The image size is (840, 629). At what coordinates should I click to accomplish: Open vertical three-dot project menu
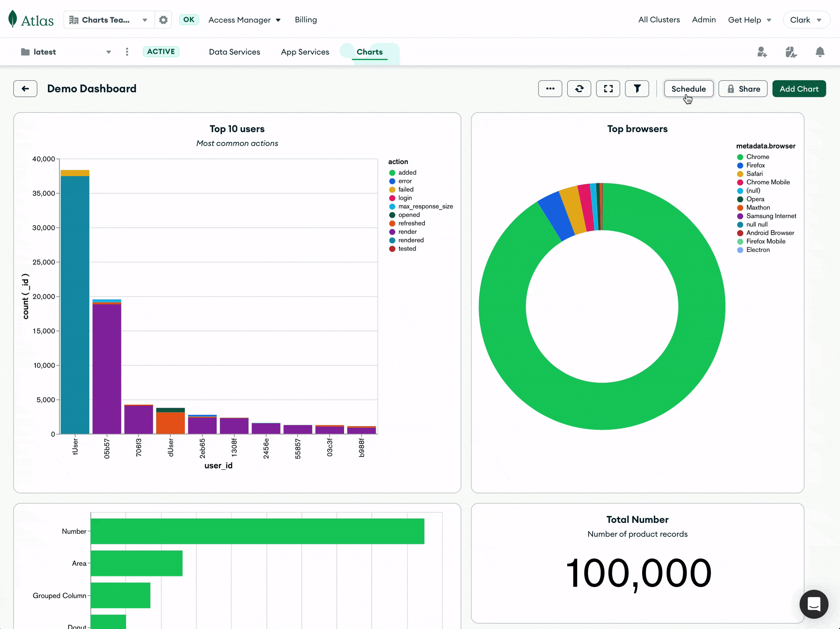coord(127,52)
